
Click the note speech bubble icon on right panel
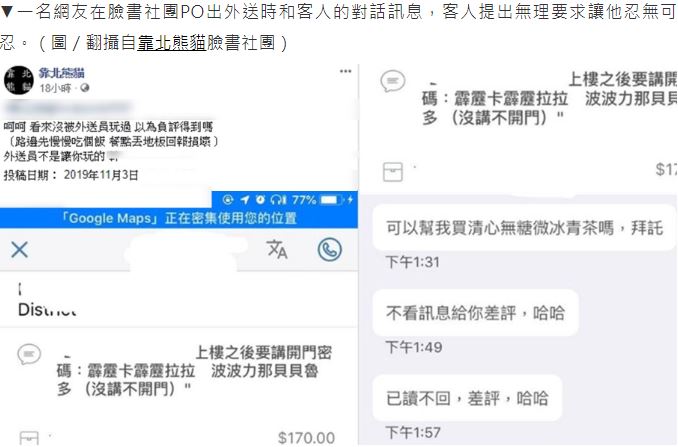coord(393,81)
